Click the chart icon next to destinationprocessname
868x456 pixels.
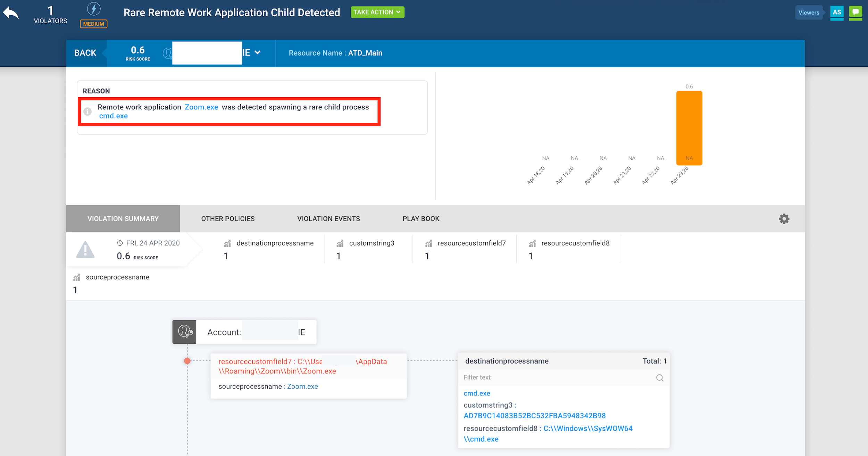[x=227, y=243]
